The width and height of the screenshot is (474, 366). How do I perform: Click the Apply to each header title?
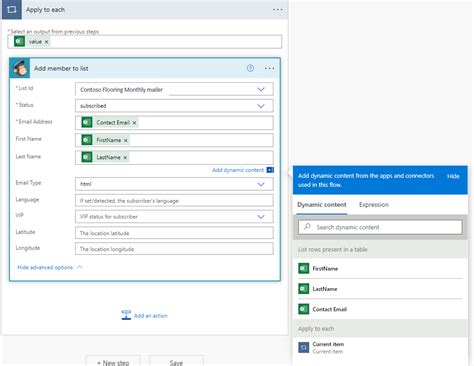click(45, 10)
